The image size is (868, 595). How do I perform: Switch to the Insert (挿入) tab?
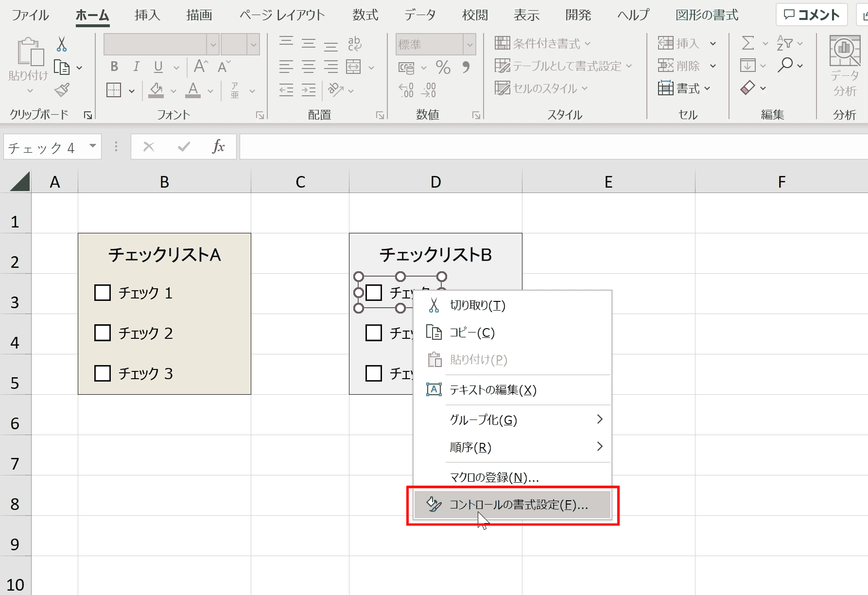(147, 15)
